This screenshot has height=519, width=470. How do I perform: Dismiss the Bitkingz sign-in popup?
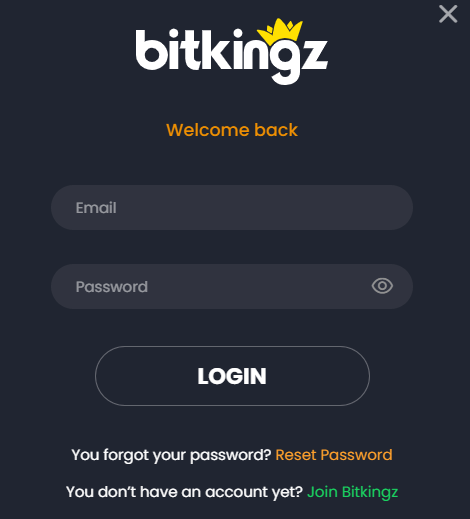(448, 14)
